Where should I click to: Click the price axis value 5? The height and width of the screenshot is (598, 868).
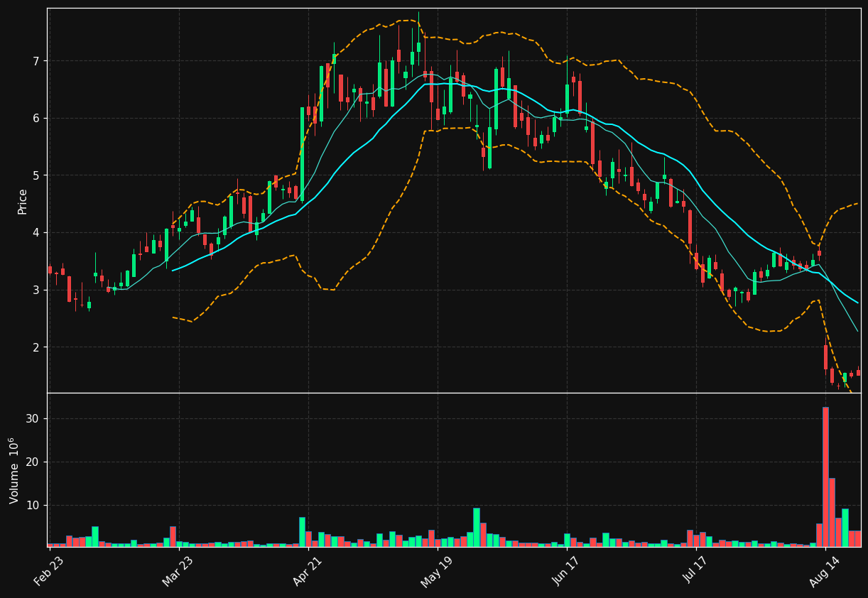(x=36, y=175)
